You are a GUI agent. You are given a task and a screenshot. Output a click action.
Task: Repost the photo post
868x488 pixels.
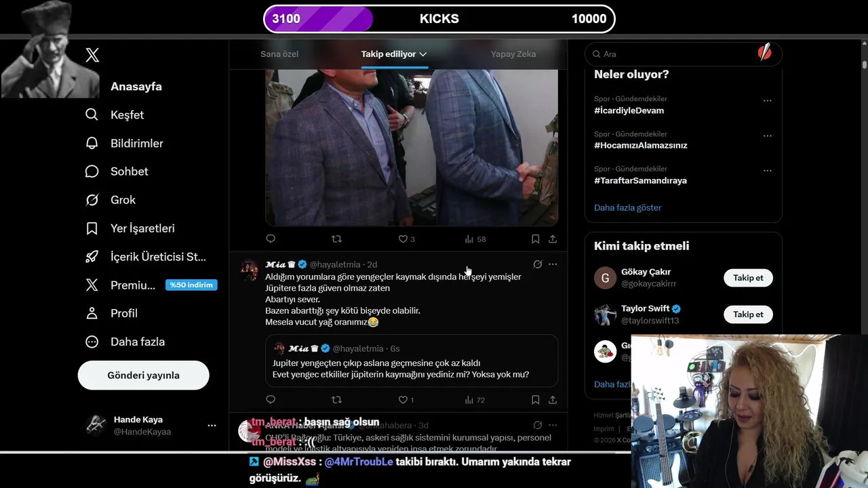(336, 239)
